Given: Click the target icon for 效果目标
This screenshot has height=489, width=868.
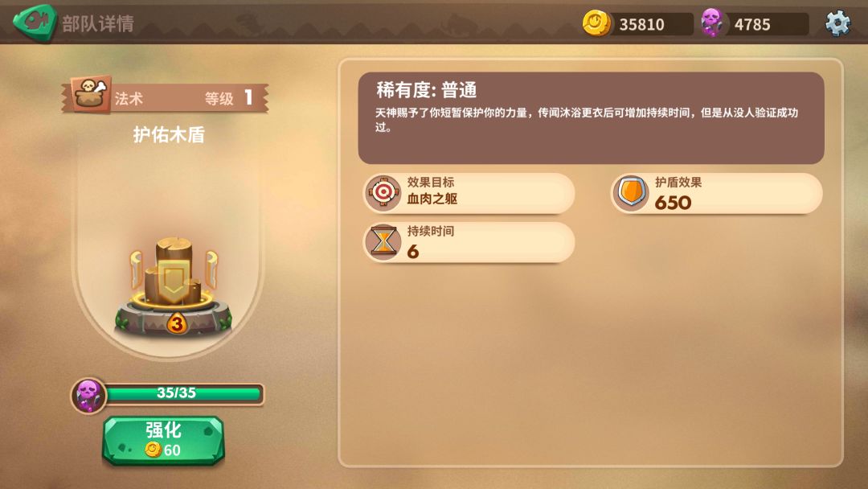Looking at the screenshot, I should point(383,193).
